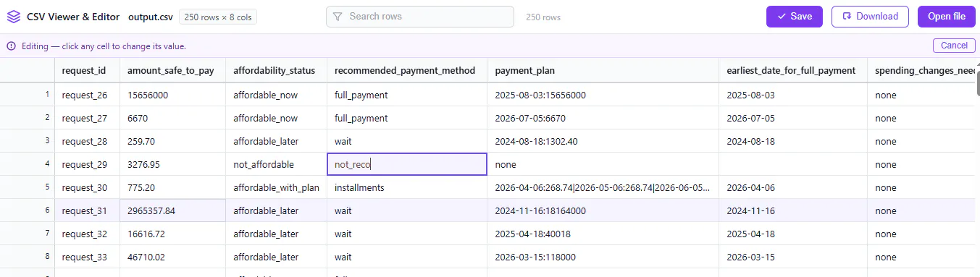980x277 pixels.
Task: Click payment plan 2025-04-18:40018
Action: click(603, 234)
